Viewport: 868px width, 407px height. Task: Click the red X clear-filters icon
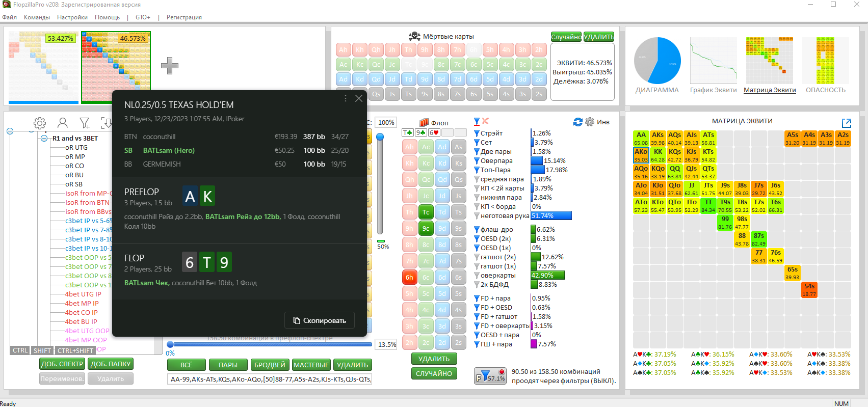point(485,121)
